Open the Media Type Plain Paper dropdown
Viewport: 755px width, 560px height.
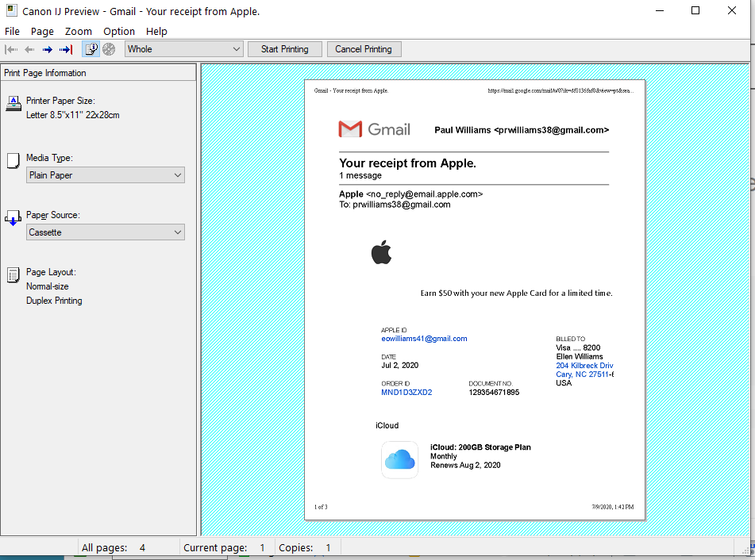106,175
